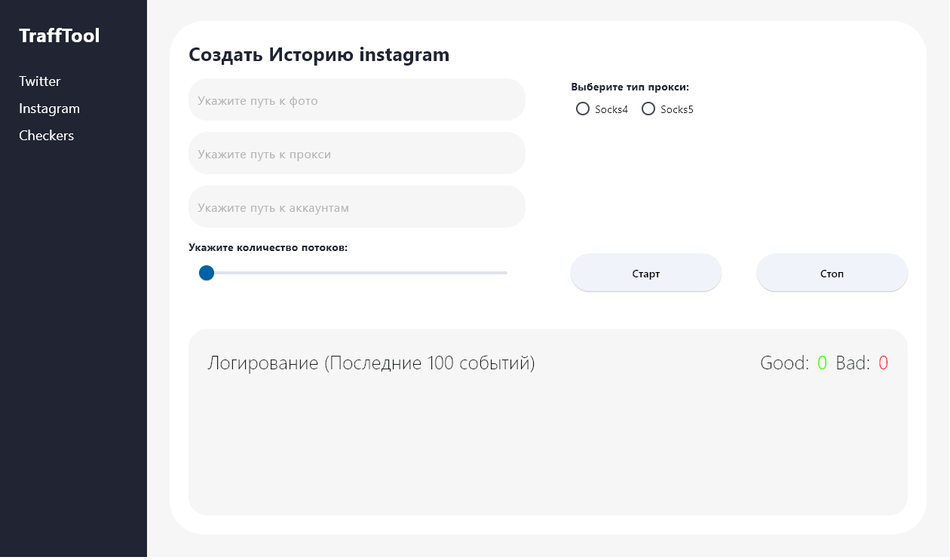This screenshot has height=560, width=950.
Task: Focus the photo path input field
Action: pyautogui.click(x=356, y=100)
